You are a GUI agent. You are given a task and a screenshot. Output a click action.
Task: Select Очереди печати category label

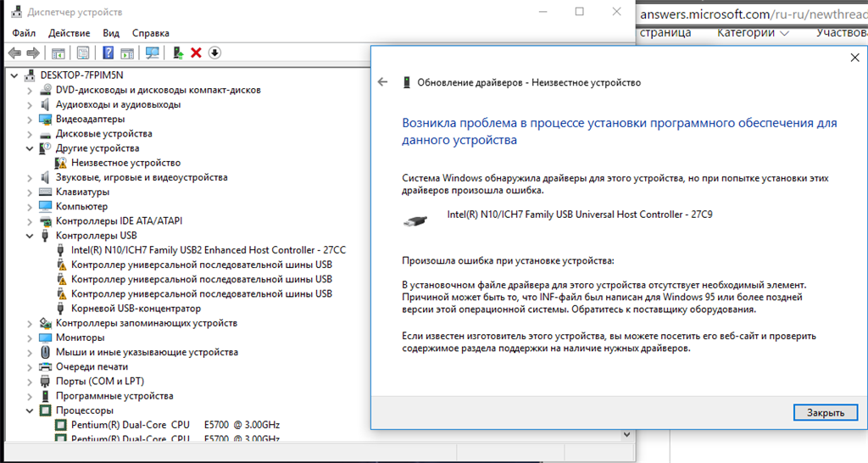coord(92,366)
